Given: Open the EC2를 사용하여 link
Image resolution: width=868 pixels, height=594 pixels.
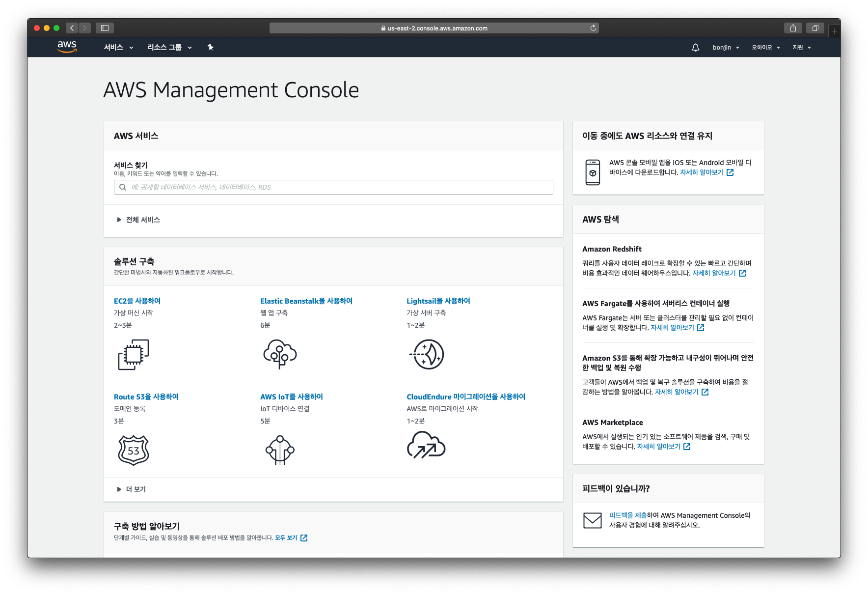Looking at the screenshot, I should tap(137, 301).
